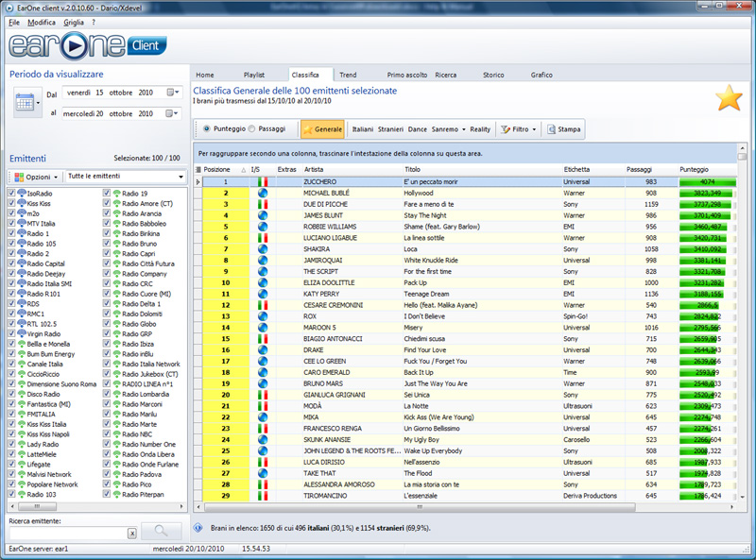Click the green antenna icon beside Radio 19

click(x=116, y=193)
